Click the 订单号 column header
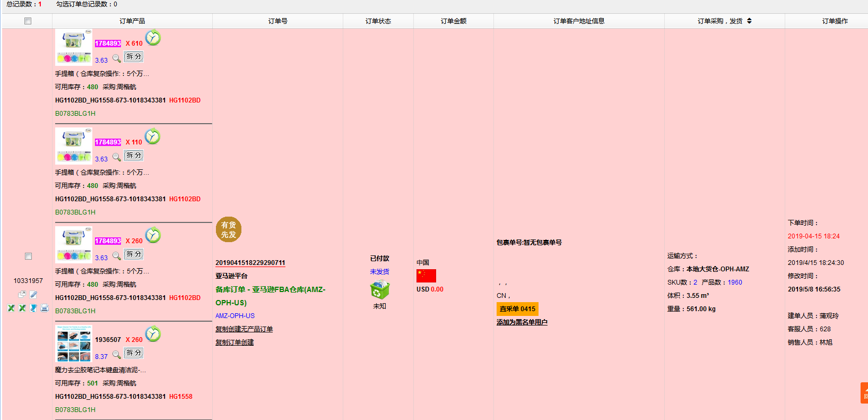The height and width of the screenshot is (420, 868). pos(278,21)
